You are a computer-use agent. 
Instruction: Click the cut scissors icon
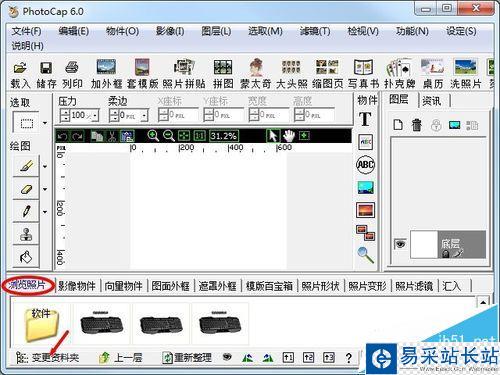pyautogui.click(x=112, y=136)
